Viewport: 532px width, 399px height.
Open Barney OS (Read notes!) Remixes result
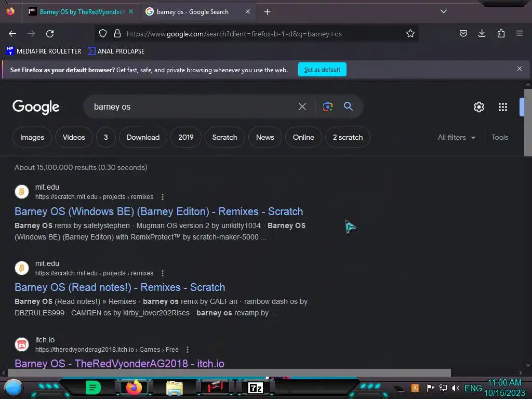pos(120,287)
